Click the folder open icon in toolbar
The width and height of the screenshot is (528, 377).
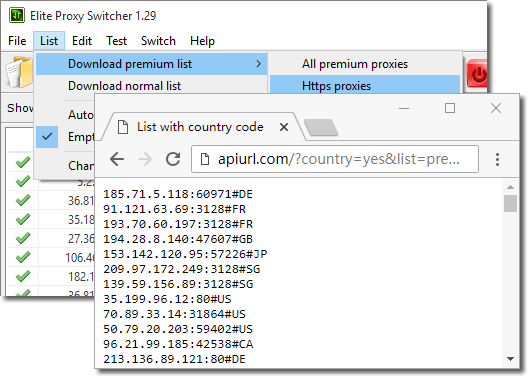click(x=19, y=72)
